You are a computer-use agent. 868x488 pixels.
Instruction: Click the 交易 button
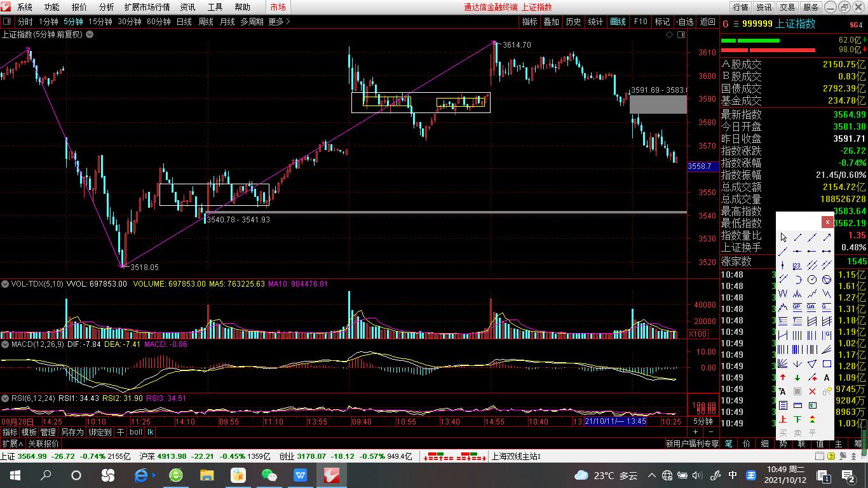coord(787,7)
